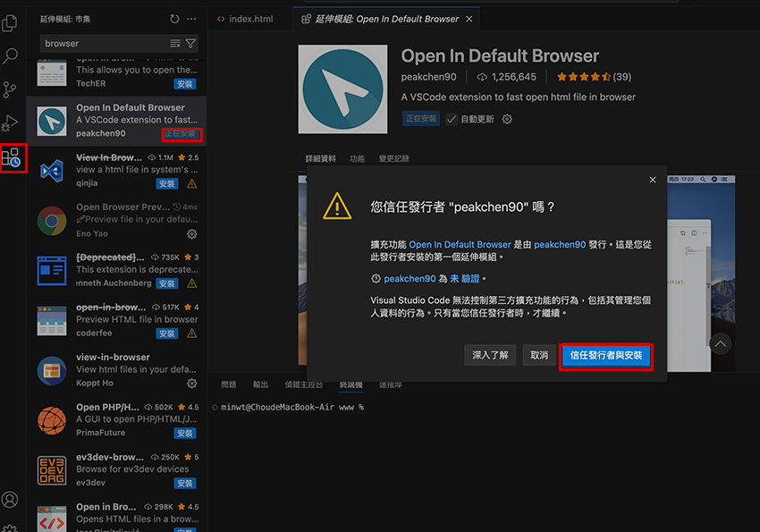
Task: Close the publisher trust dialog
Action: coord(653,180)
